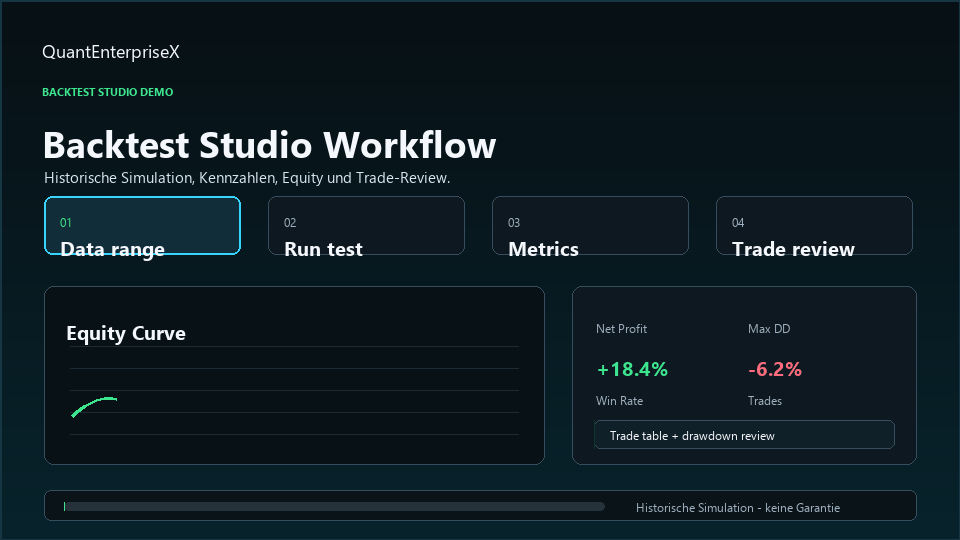Click the Historische Simulation - keine Garantie note
Screen dimensions: 960x540
(x=738, y=508)
